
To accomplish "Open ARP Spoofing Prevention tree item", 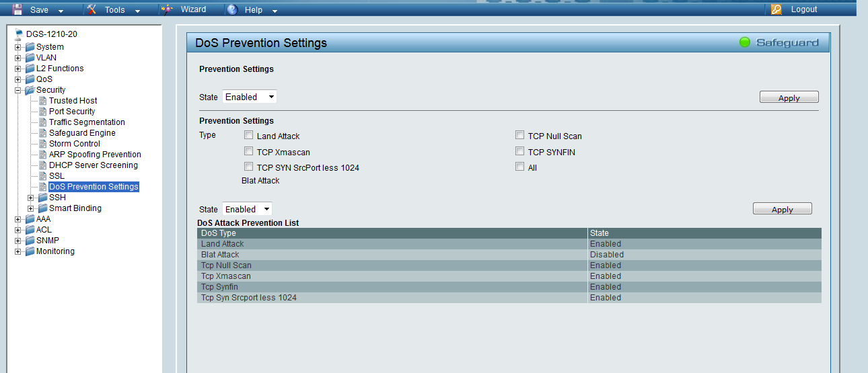I will point(95,155).
